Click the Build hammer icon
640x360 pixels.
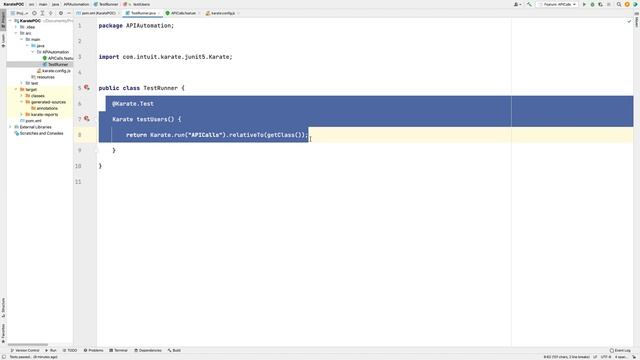[529, 4]
